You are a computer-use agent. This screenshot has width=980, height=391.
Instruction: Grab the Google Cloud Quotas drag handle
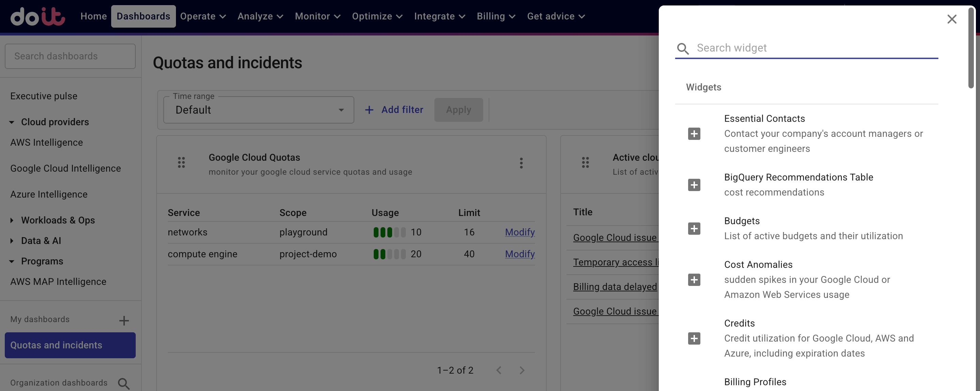181,162
